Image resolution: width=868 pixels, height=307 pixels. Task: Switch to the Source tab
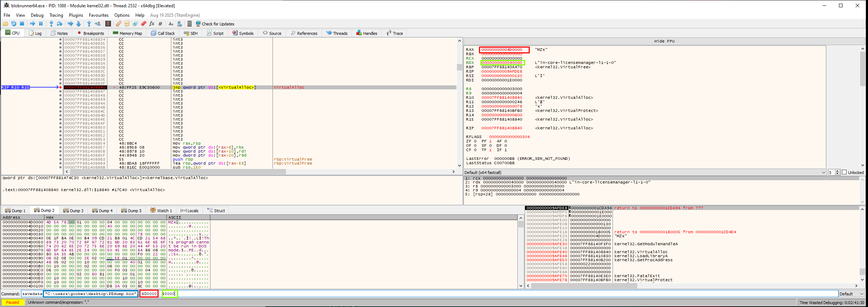272,33
